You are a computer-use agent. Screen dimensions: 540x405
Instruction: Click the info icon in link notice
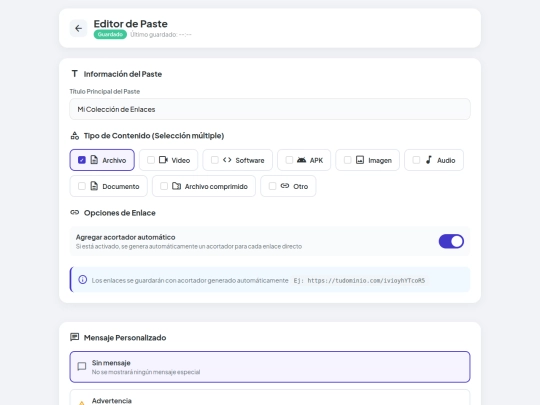(83, 280)
